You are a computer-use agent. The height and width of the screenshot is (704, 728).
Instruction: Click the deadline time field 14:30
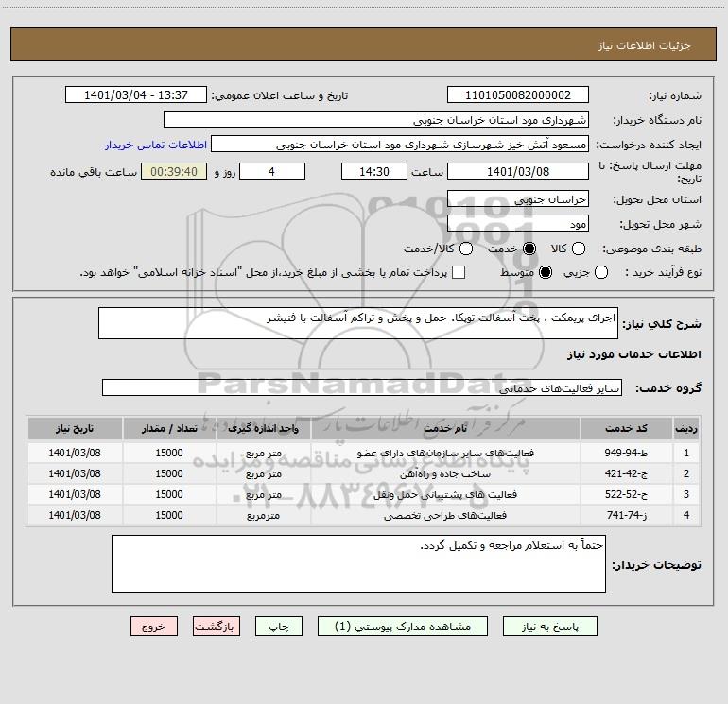click(374, 171)
